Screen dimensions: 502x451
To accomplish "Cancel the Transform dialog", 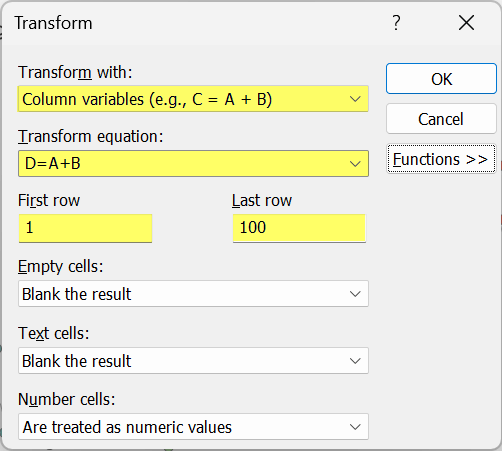I will [x=441, y=119].
